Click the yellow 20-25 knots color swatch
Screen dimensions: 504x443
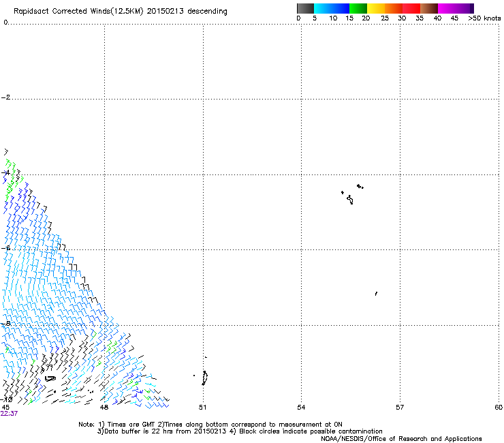[x=376, y=8]
